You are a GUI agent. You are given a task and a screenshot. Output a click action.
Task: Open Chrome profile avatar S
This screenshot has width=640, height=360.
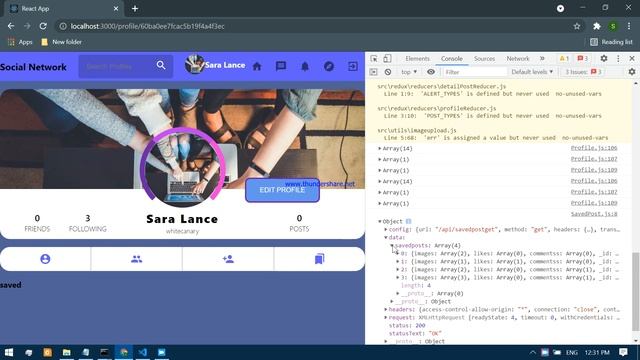pos(613,26)
